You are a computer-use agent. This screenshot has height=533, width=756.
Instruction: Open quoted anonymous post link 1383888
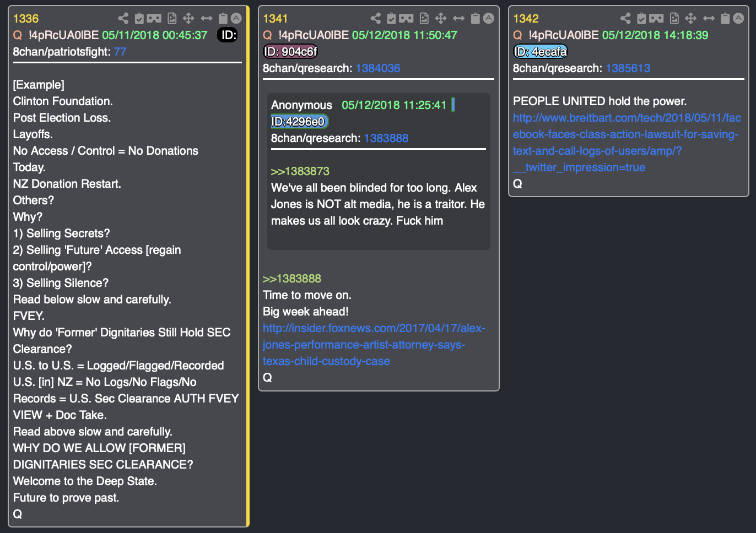386,138
